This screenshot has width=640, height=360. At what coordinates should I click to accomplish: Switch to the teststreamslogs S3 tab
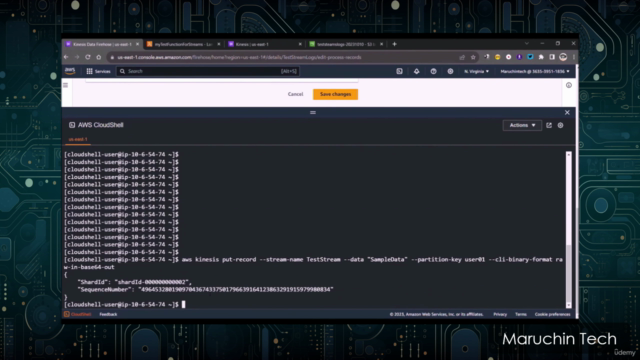click(x=346, y=44)
